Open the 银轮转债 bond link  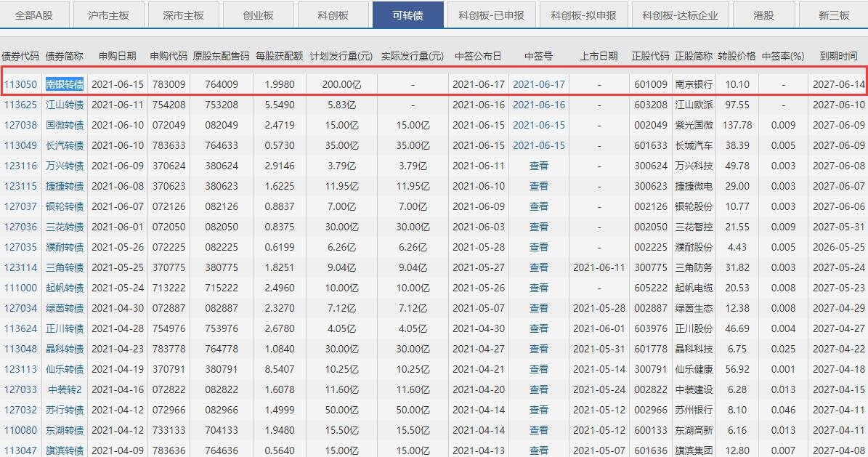point(65,206)
